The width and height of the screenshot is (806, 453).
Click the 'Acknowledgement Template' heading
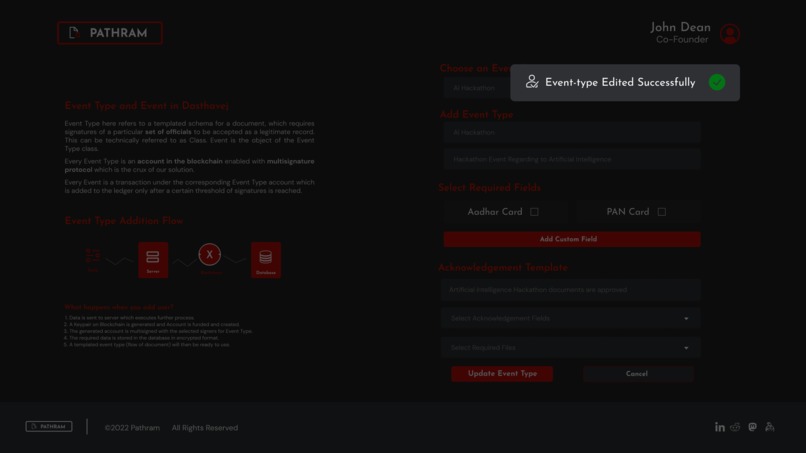pos(503,268)
